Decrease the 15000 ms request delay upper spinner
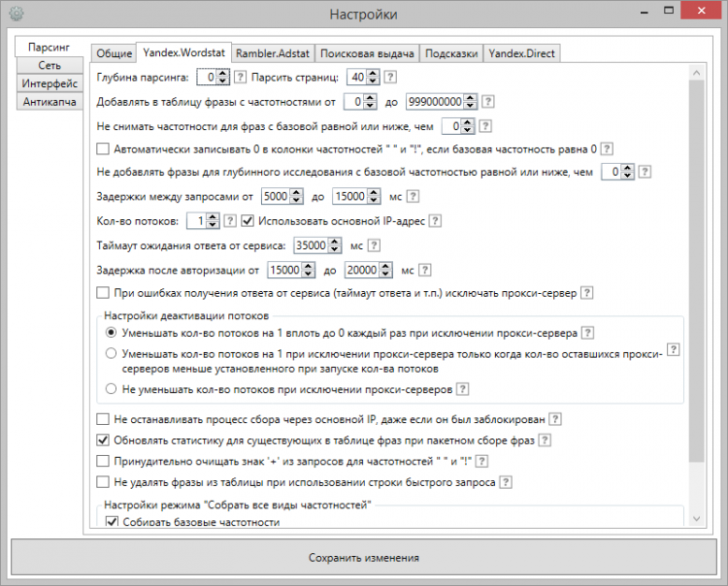This screenshot has height=586, width=728. coord(374,200)
